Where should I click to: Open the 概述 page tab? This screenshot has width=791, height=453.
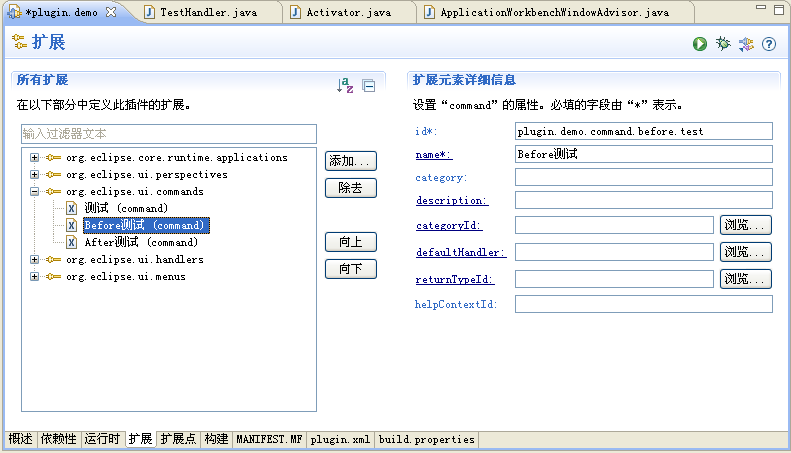click(21, 439)
